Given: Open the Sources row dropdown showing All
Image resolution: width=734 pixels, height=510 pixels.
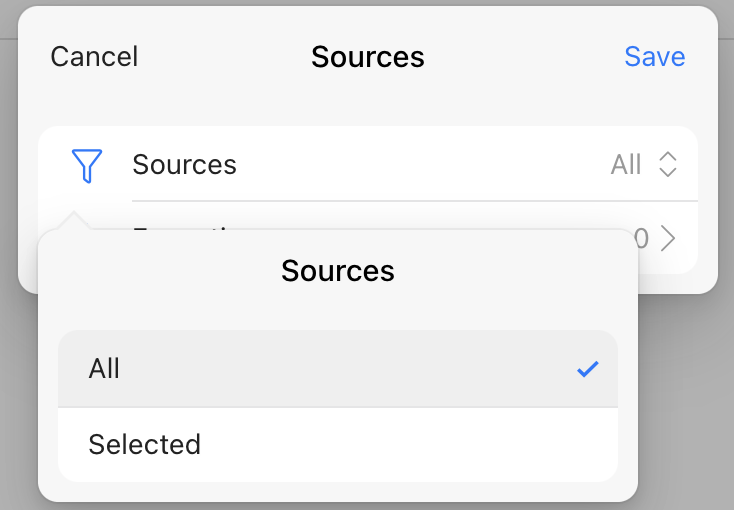Looking at the screenshot, I should click(x=626, y=164).
